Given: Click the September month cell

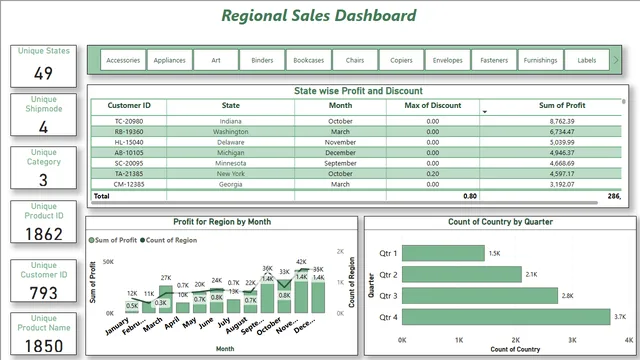Looking at the screenshot, I should pyautogui.click(x=340, y=163).
